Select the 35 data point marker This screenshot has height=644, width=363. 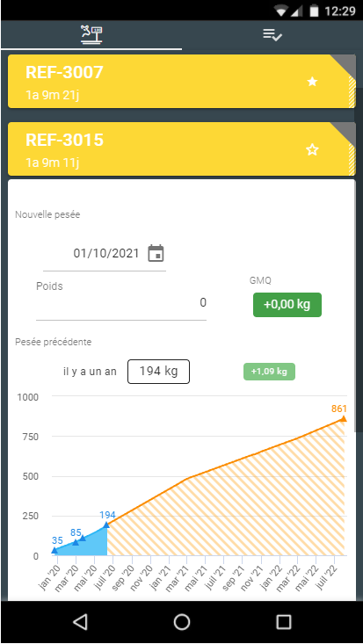[x=54, y=550]
